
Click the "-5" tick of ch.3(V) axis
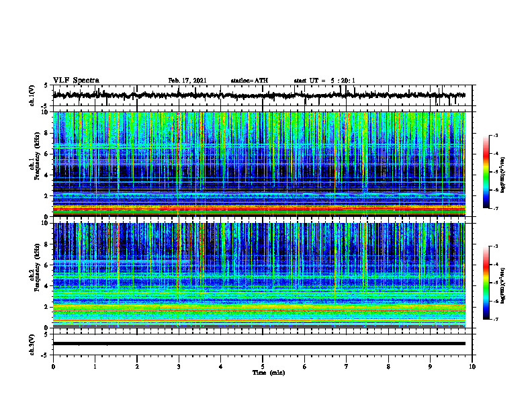[x=45, y=355]
